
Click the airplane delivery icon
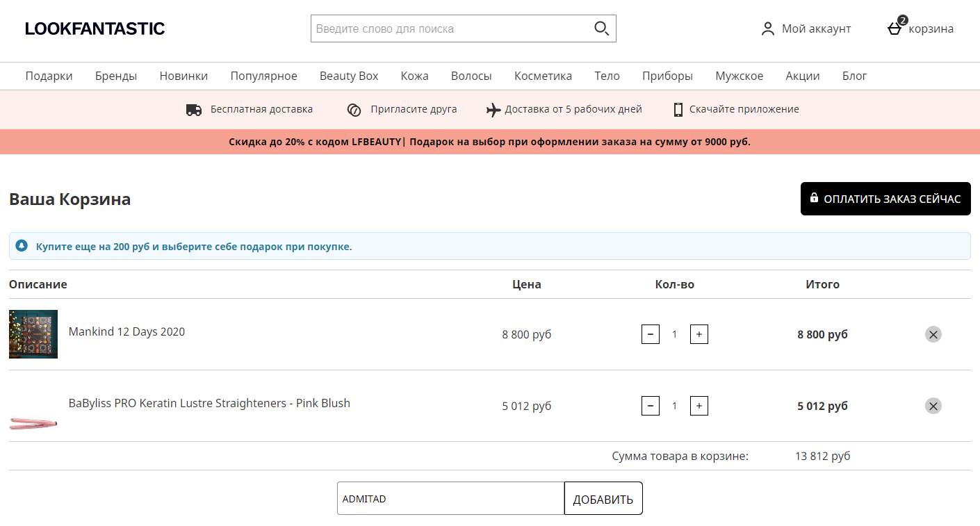(493, 110)
